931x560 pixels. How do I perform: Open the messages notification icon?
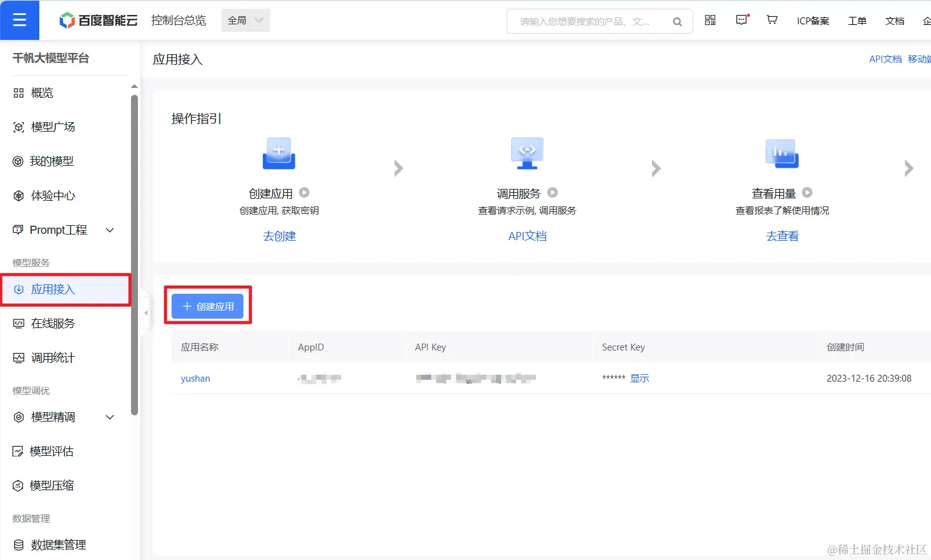coord(742,20)
